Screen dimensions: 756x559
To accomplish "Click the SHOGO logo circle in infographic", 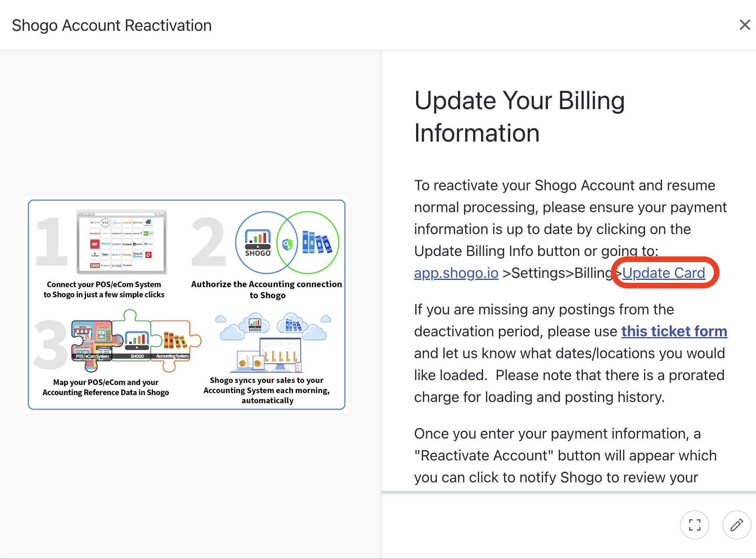I will pos(266,243).
